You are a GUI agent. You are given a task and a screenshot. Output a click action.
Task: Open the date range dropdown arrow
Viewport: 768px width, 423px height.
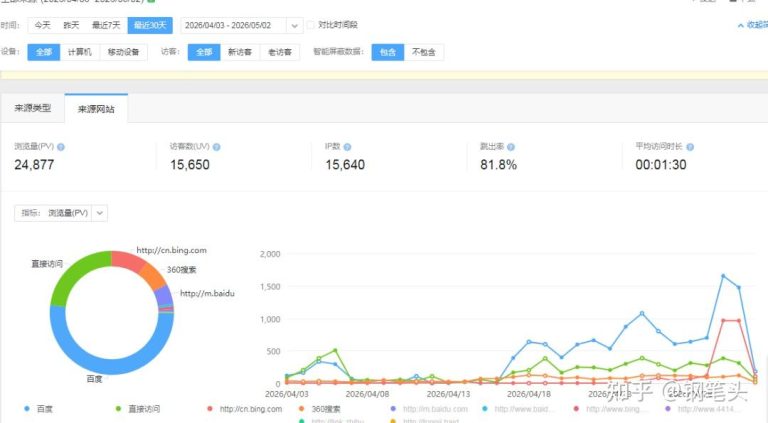click(x=294, y=25)
